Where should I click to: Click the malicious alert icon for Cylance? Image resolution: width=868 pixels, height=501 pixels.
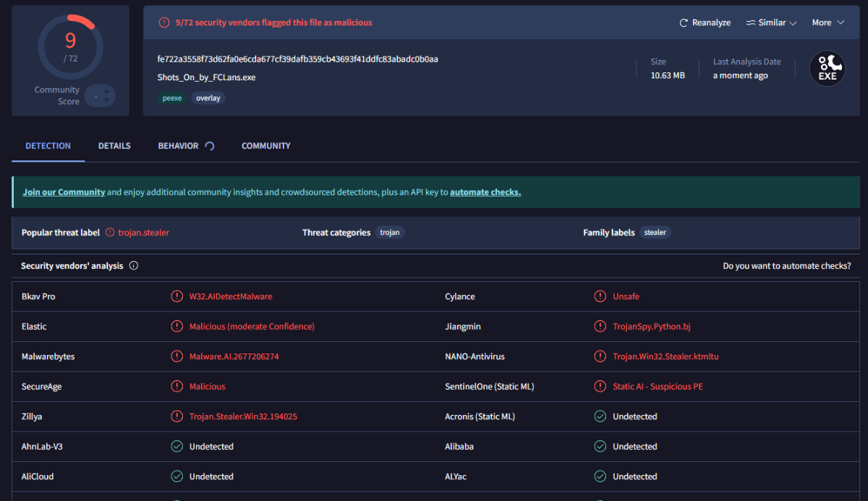pyautogui.click(x=600, y=296)
